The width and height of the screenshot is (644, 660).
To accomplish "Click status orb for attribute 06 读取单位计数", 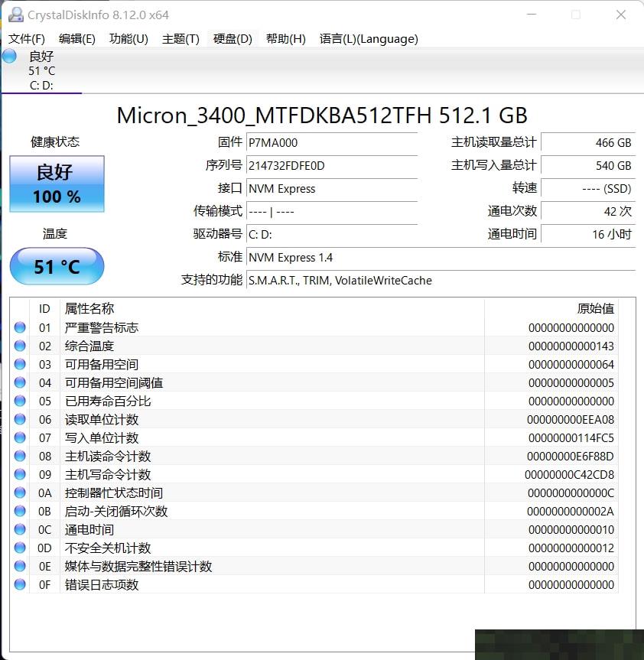I will point(20,419).
